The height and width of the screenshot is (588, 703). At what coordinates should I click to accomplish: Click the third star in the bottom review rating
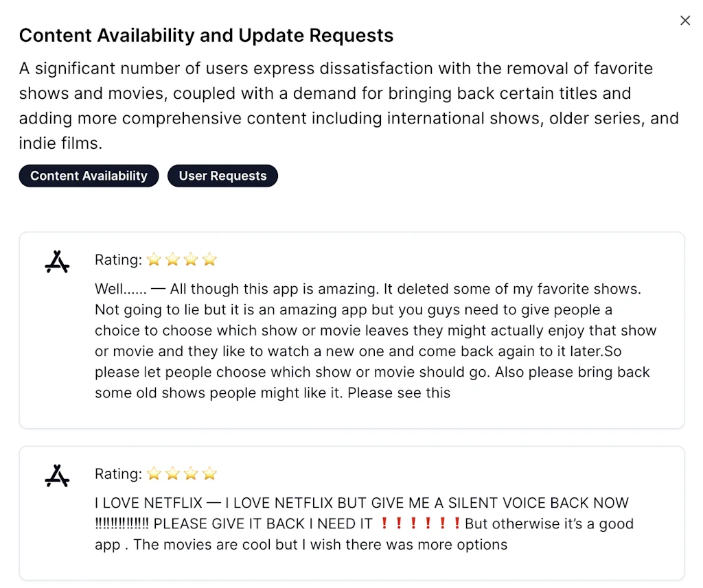click(x=190, y=473)
